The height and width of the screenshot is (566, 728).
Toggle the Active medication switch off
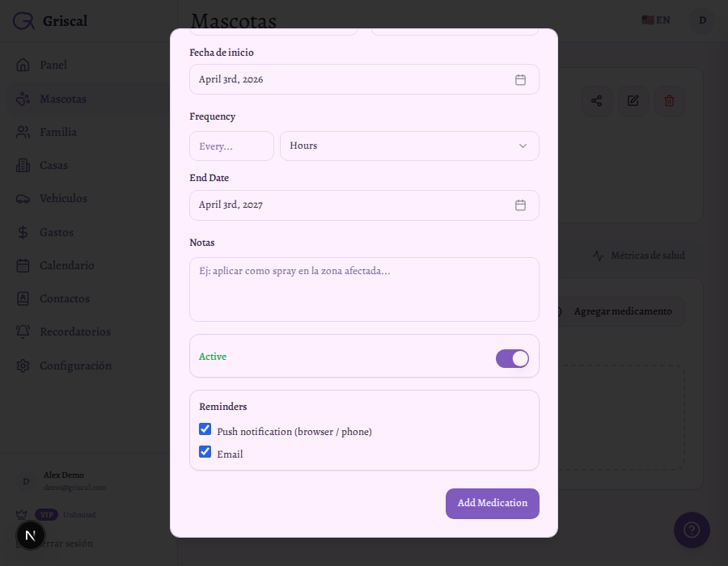[x=512, y=358]
